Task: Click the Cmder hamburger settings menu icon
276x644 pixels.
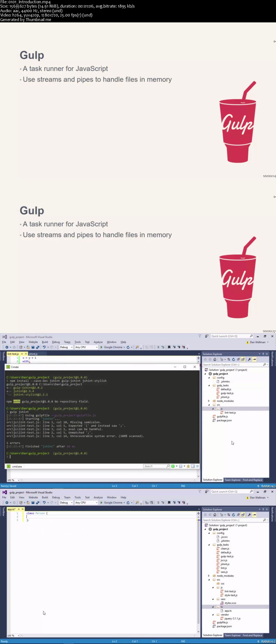Action: coord(197,466)
